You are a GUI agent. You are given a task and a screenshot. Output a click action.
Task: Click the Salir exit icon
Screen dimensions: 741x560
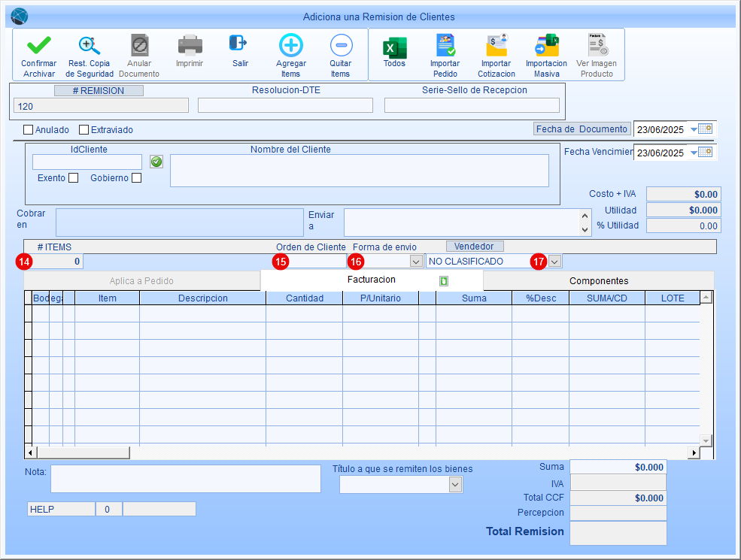(239, 44)
